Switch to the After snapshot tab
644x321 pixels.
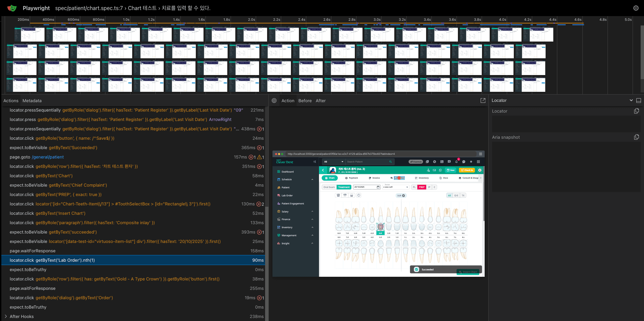[x=321, y=101]
